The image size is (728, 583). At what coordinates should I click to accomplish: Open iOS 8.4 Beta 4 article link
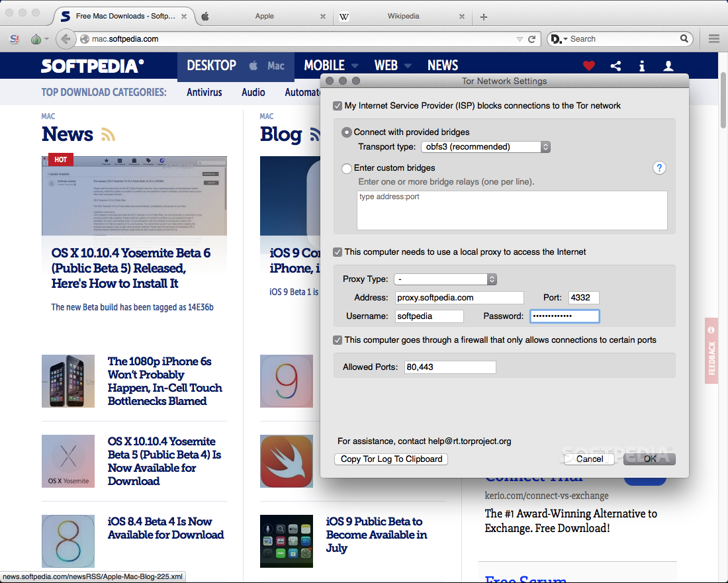(165, 528)
